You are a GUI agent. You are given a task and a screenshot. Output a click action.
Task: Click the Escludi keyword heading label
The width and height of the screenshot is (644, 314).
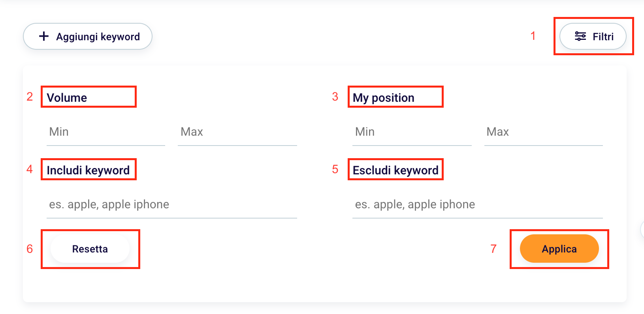point(395,170)
